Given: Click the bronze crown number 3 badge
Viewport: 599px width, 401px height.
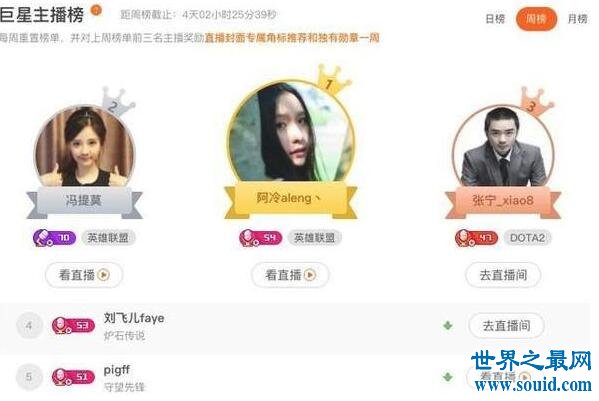Looking at the screenshot, I should pyautogui.click(x=535, y=102).
